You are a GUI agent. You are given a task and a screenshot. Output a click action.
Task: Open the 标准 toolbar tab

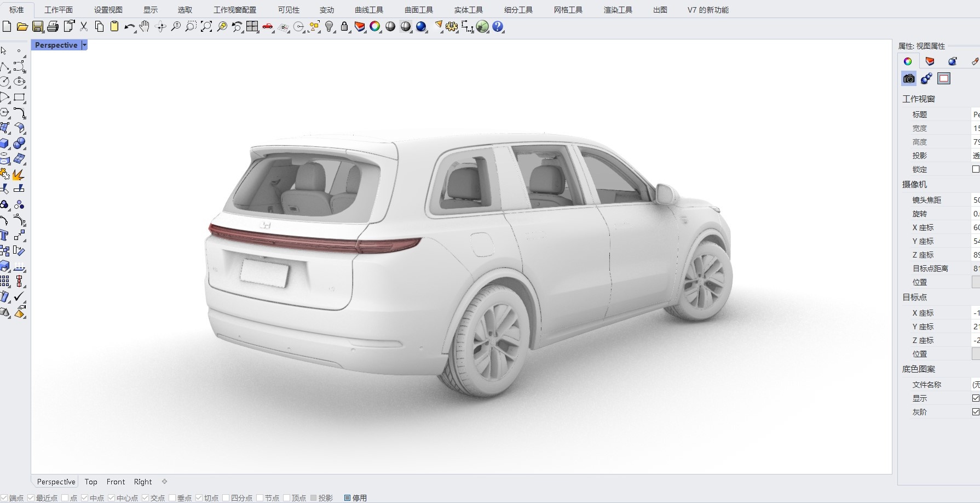coord(16,10)
